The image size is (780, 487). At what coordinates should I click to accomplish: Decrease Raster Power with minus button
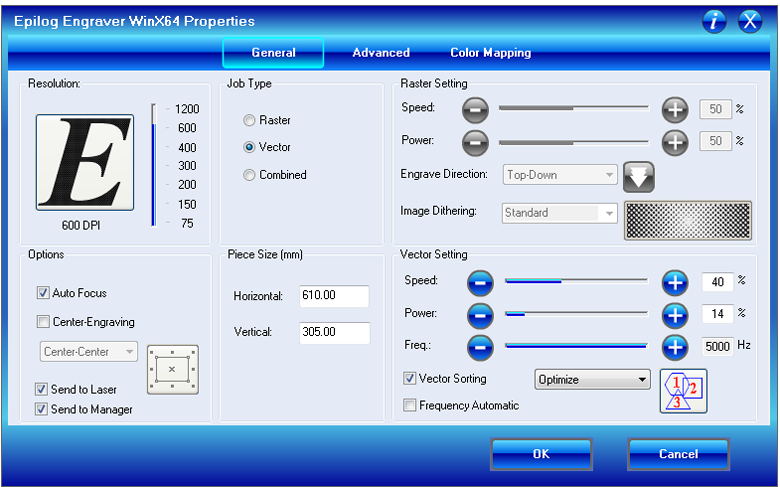pos(475,143)
